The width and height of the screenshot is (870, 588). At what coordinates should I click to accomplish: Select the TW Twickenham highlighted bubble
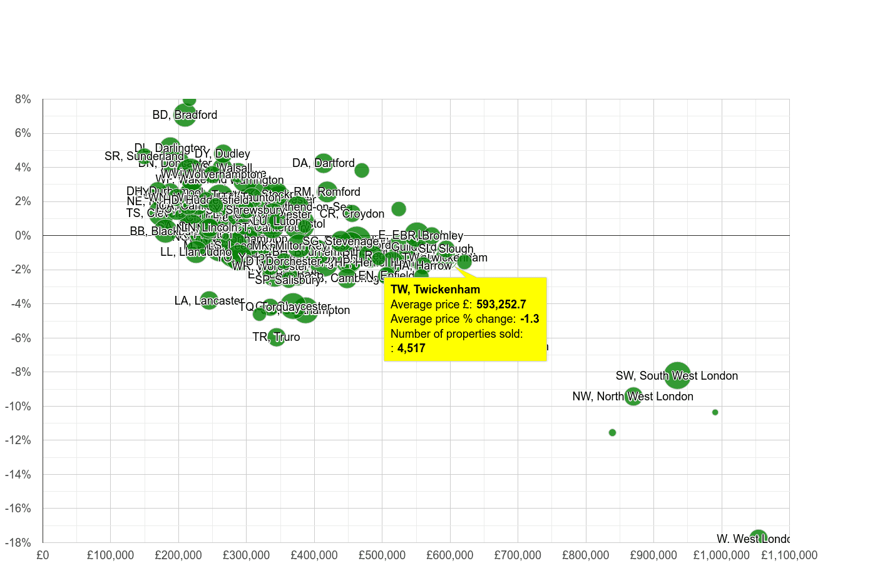(464, 263)
